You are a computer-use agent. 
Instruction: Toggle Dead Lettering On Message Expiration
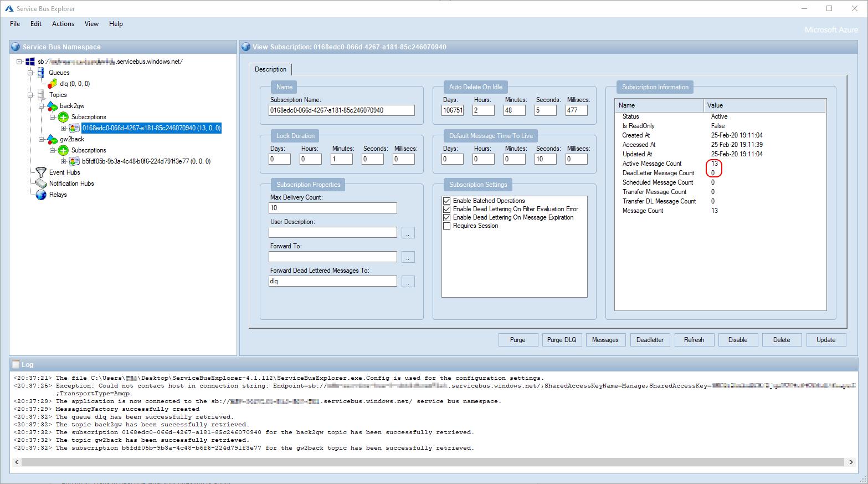point(446,217)
